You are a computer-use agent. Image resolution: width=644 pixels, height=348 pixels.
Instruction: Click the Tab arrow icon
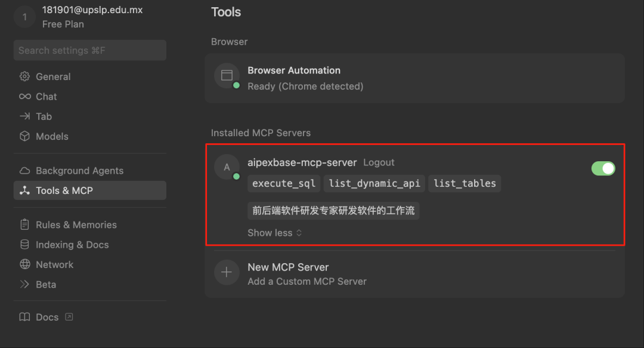pos(24,116)
